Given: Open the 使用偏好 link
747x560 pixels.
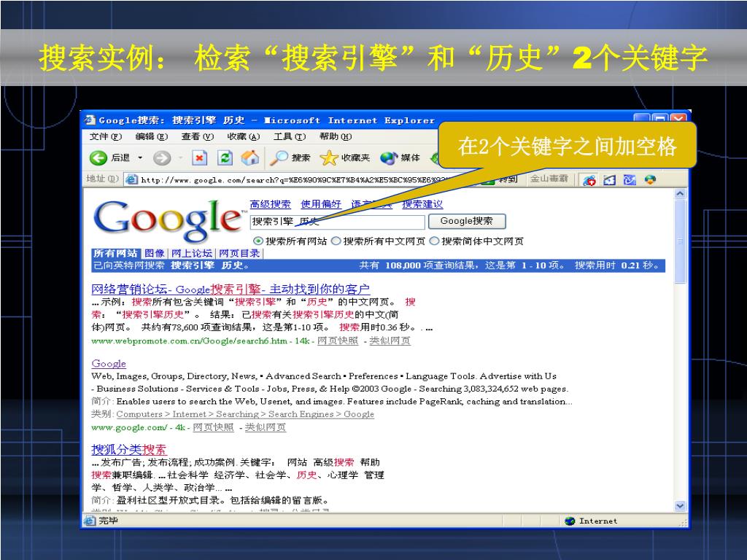Looking at the screenshot, I should pos(321,204).
